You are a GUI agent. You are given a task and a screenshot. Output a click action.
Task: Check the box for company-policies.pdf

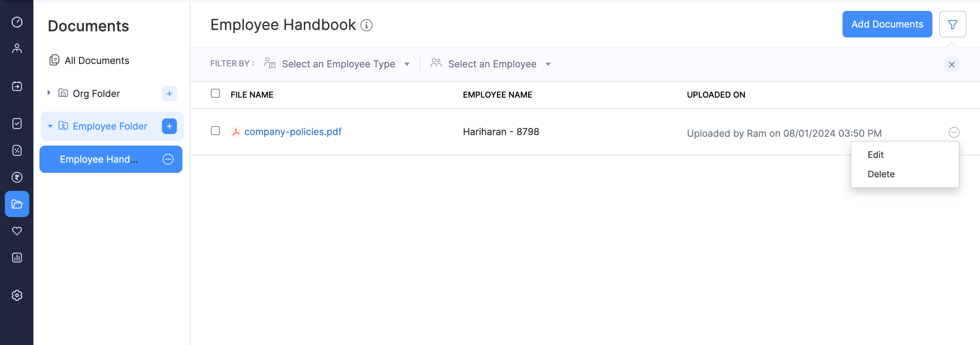click(x=215, y=131)
